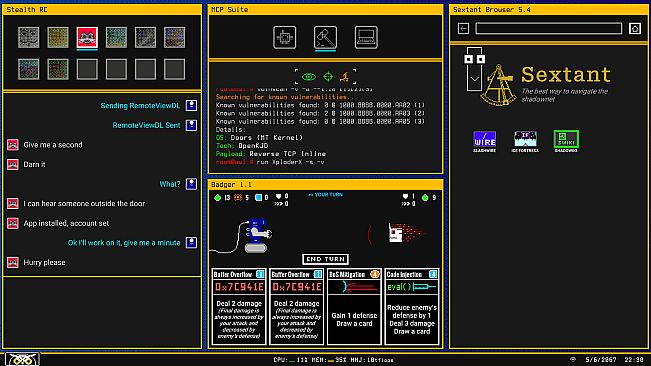Go back using Sextant's back arrow
Screen dimensions: 651x366
pos(463,28)
